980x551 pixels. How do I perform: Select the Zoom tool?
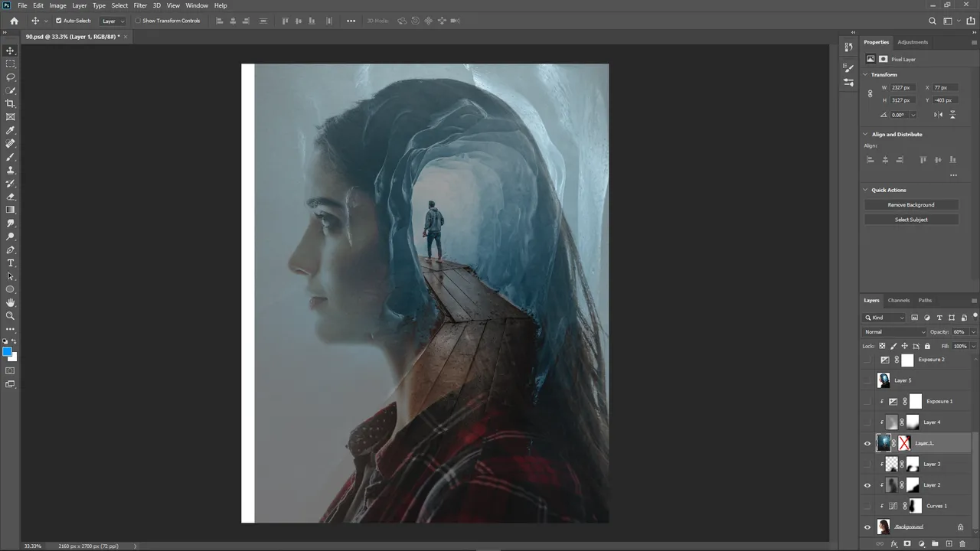[11, 315]
